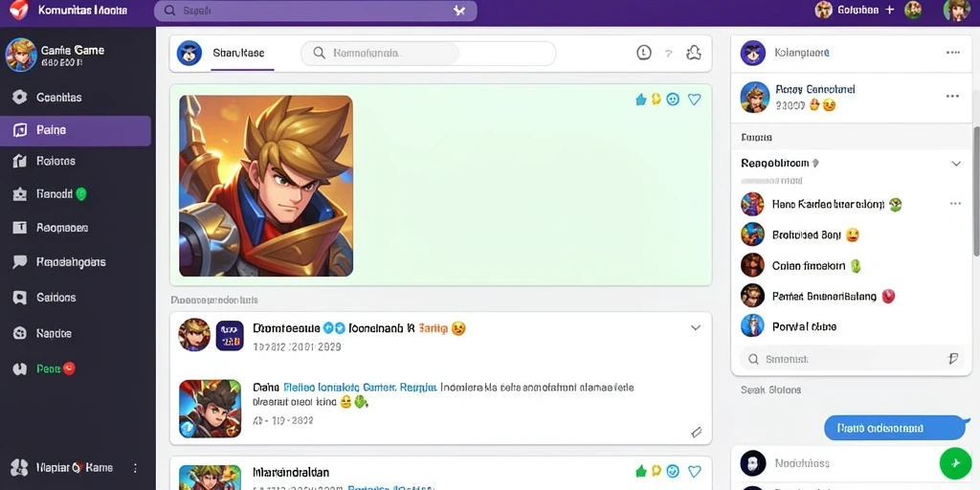Open the Marandralaan post title
This screenshot has height=490, width=980.
point(291,472)
